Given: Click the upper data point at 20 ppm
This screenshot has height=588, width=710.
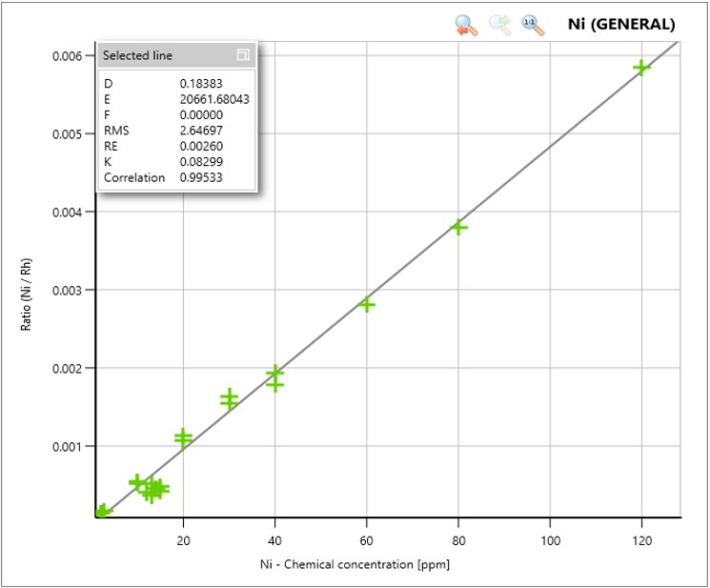Looking at the screenshot, I should 183,436.
